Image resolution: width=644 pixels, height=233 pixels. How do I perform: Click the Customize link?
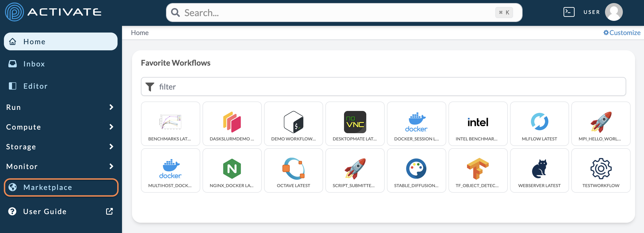622,33
